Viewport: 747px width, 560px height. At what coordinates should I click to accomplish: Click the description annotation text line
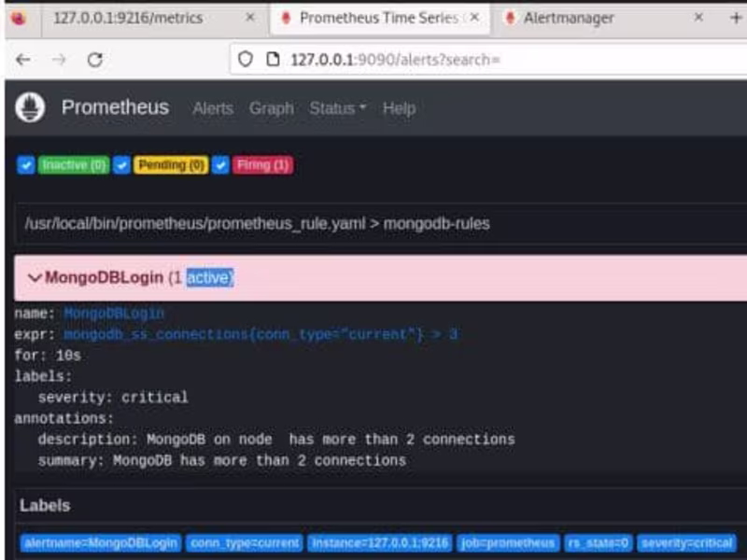[x=276, y=439]
